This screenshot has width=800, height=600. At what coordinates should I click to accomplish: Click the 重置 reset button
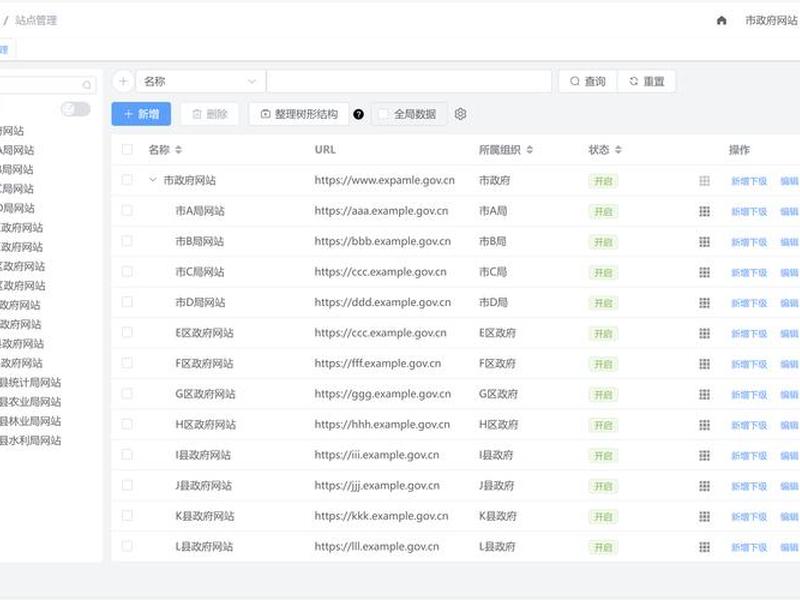646,82
